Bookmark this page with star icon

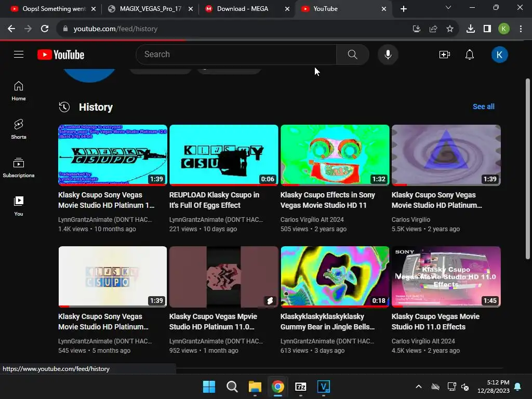tap(450, 29)
